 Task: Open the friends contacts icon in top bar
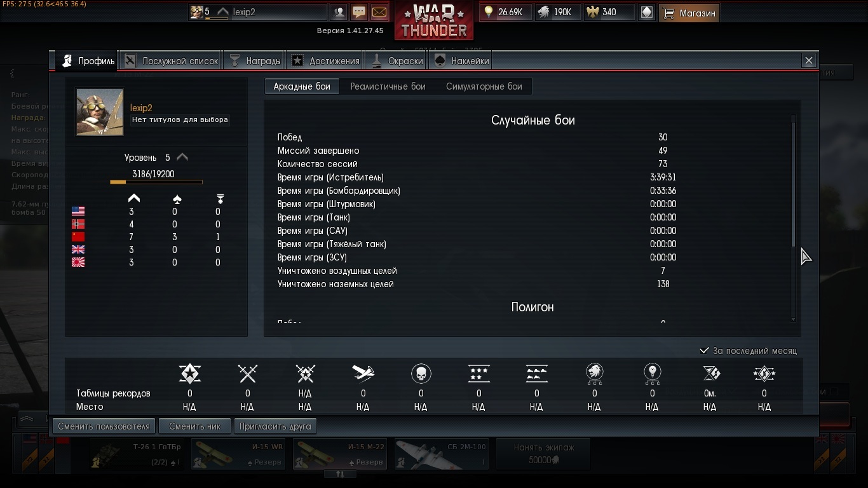coord(339,12)
